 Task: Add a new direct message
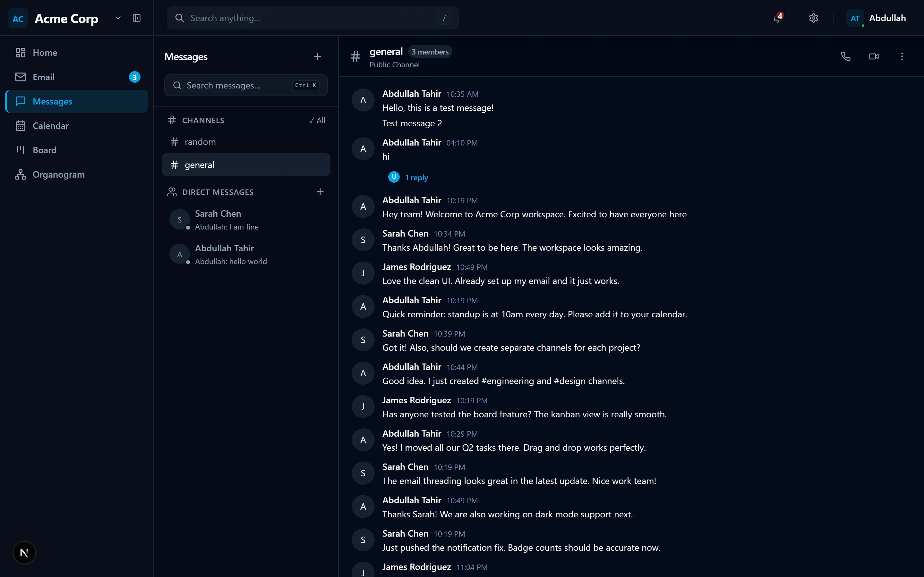tap(320, 192)
